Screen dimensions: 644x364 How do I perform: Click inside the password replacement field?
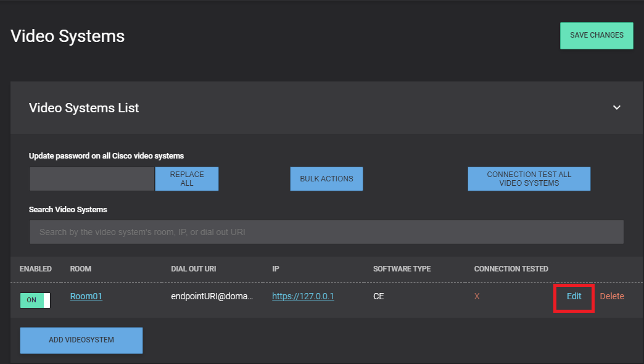[x=91, y=178]
